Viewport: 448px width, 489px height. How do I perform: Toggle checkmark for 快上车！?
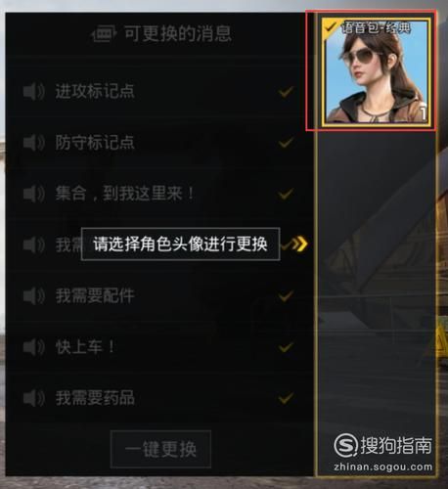[x=286, y=347]
